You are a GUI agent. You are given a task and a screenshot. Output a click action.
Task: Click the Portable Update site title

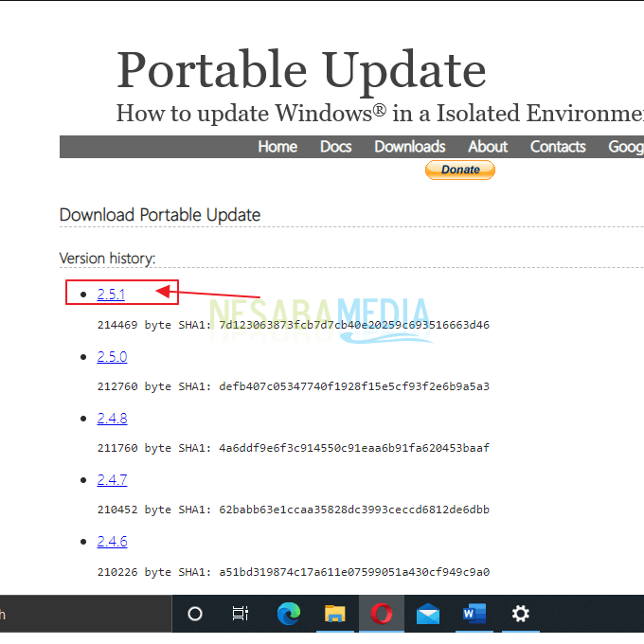tap(301, 70)
